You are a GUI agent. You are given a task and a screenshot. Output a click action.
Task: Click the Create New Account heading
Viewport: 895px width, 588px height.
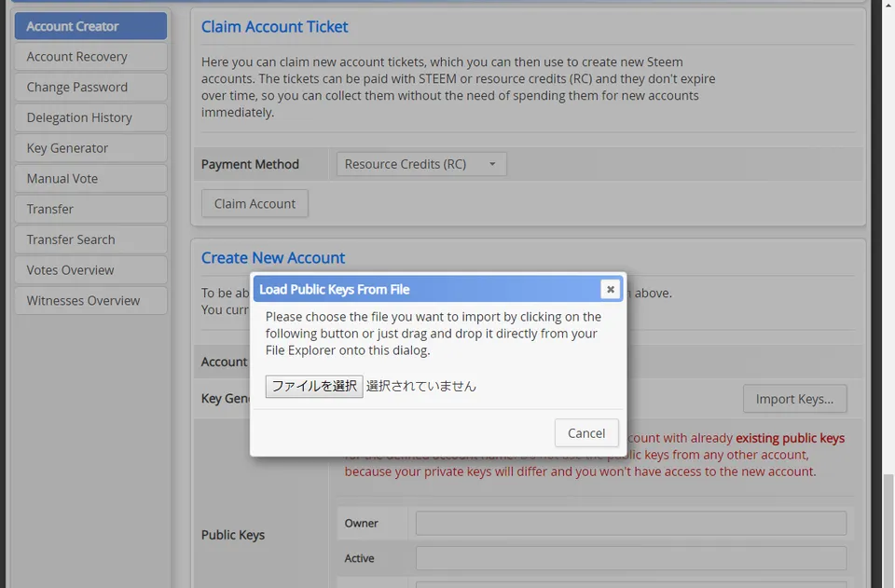click(273, 258)
